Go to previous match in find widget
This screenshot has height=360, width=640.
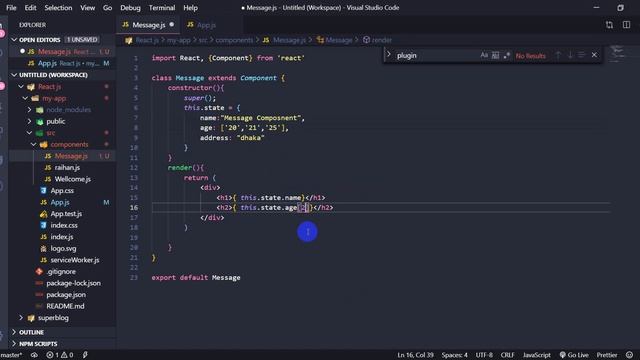coord(558,55)
